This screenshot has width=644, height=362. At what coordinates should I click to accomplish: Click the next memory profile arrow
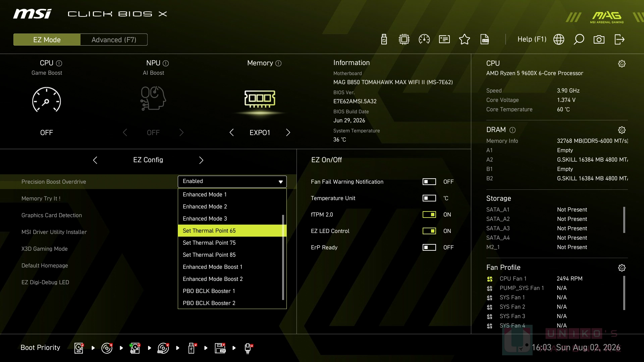click(x=288, y=132)
